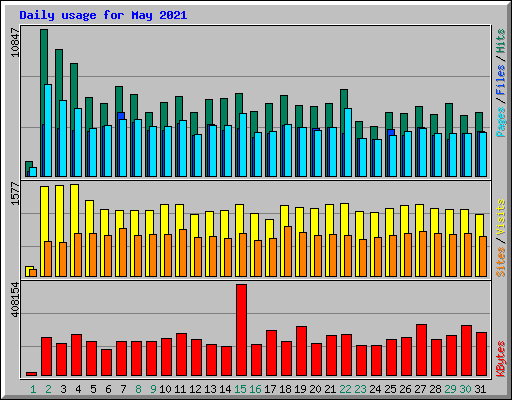This screenshot has width=512, height=400.
Task: Click day 18 on the x-axis
Action: (285, 389)
